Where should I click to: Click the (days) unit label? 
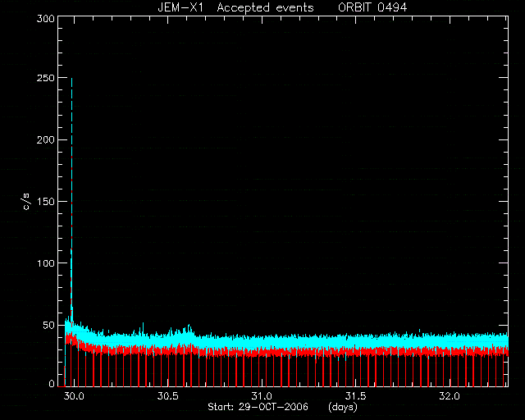click(343, 407)
